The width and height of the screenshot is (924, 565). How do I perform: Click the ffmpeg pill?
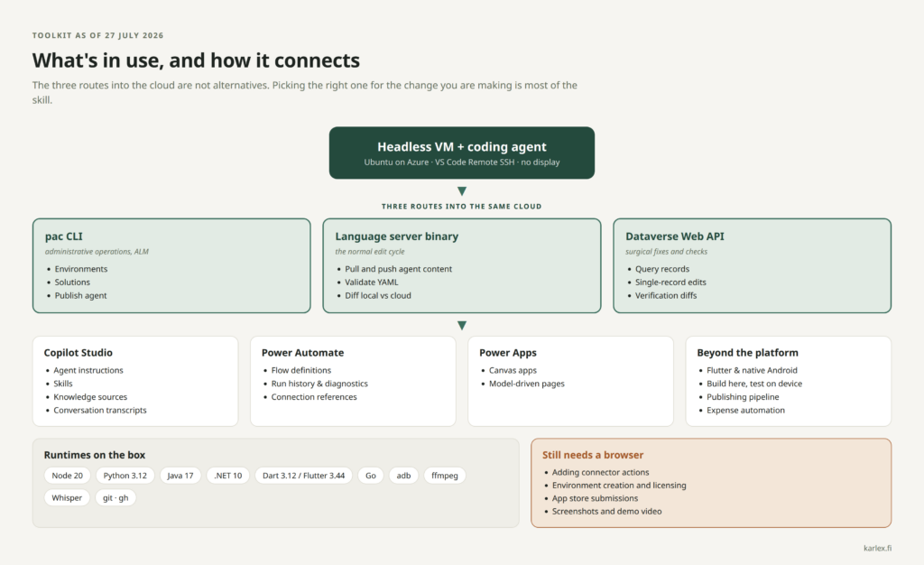[444, 476]
